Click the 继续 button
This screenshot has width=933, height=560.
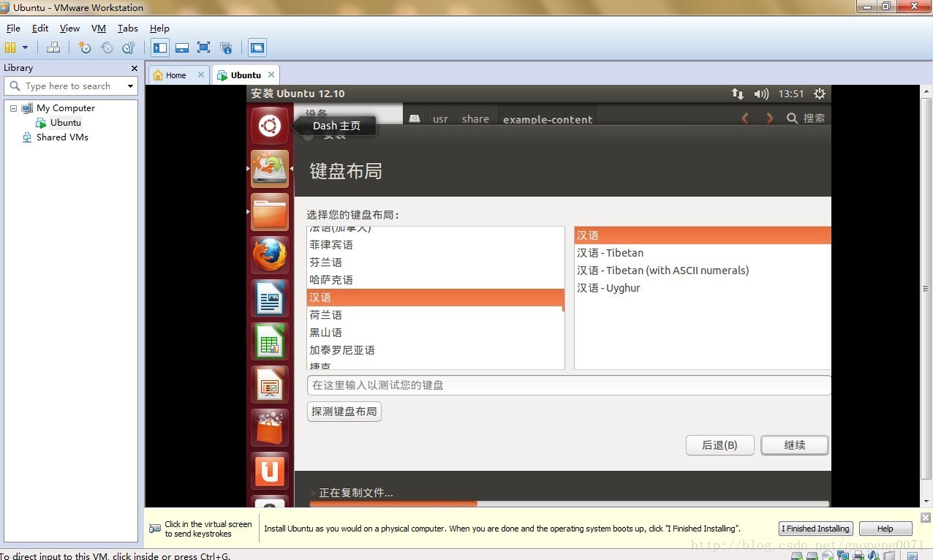(795, 445)
